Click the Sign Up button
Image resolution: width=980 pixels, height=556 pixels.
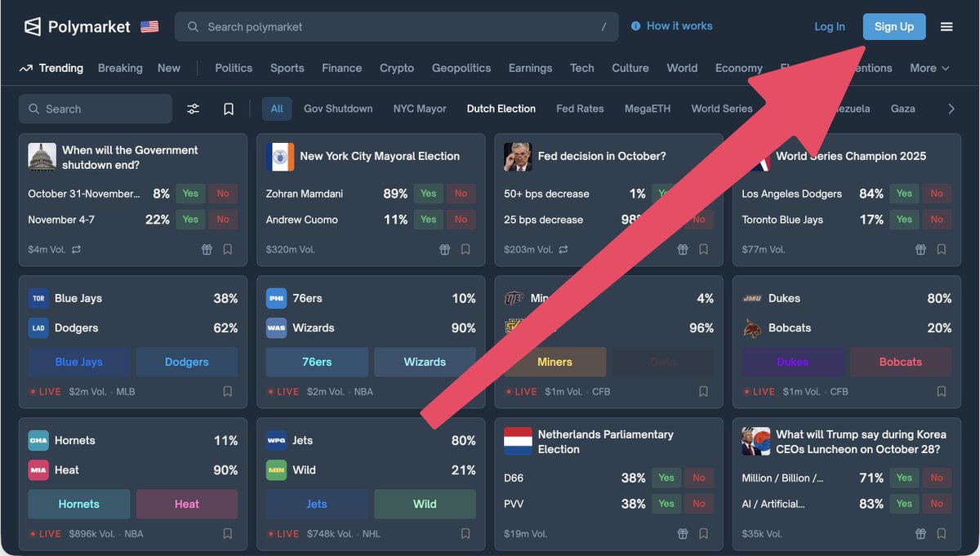894,27
